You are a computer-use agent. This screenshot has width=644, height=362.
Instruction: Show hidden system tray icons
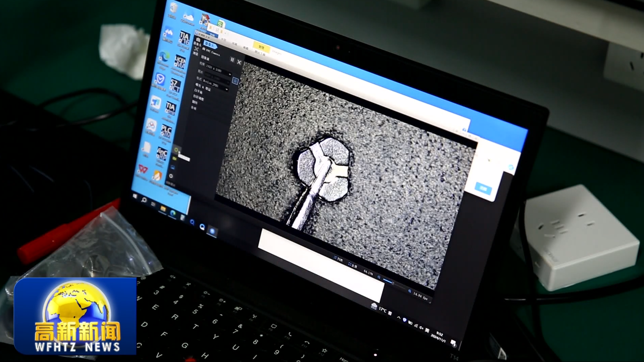pos(399,318)
